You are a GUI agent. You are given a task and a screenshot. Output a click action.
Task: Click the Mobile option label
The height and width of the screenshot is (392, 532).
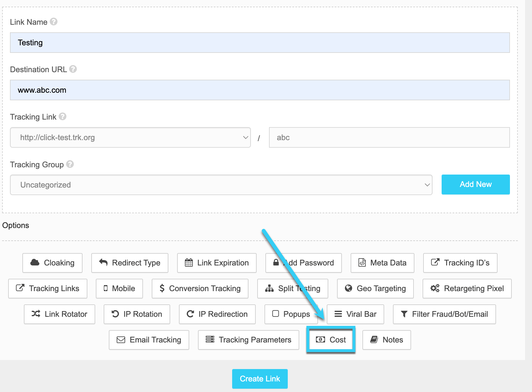(x=124, y=288)
